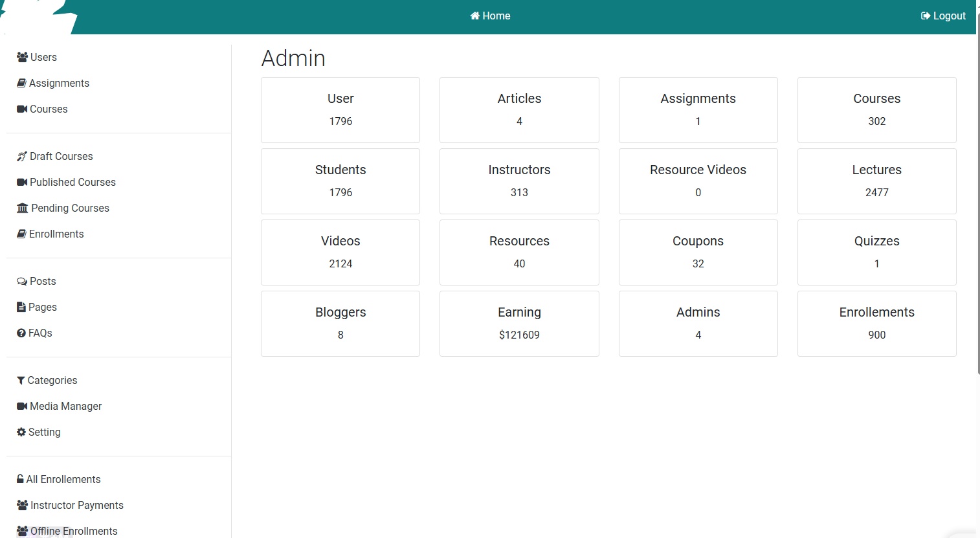The width and height of the screenshot is (980, 538).
Task: Click the filter icon beside Categories
Action: 21,380
